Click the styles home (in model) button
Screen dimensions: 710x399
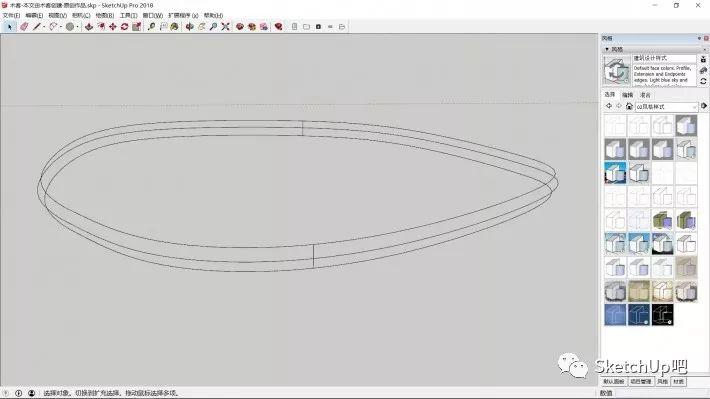click(x=629, y=106)
